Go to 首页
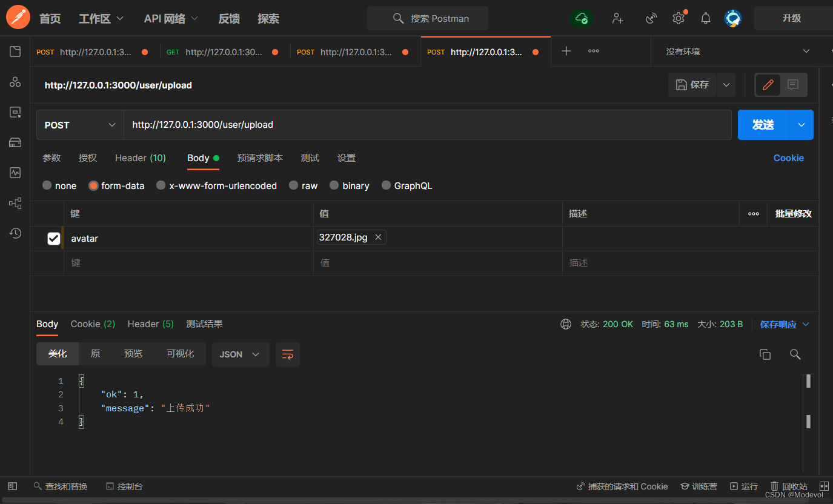833x504 pixels. [50, 18]
